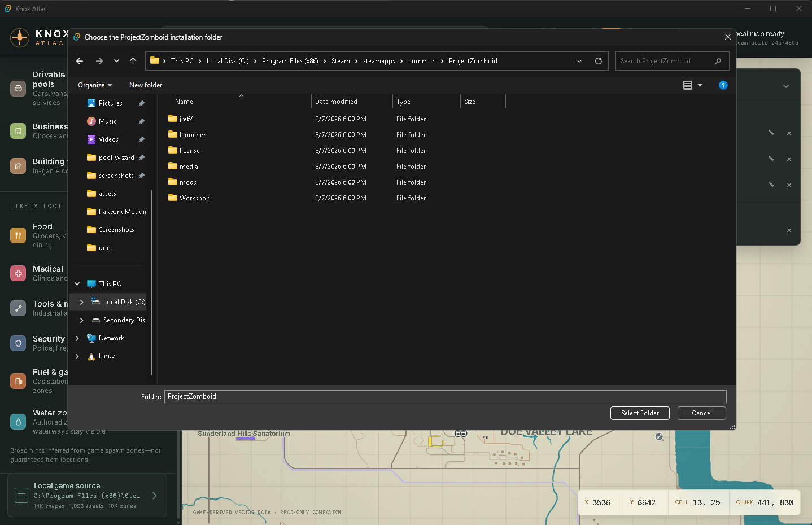Jump to Steam in the address breadcrumb
Image resolution: width=812 pixels, height=525 pixels.
click(x=340, y=61)
